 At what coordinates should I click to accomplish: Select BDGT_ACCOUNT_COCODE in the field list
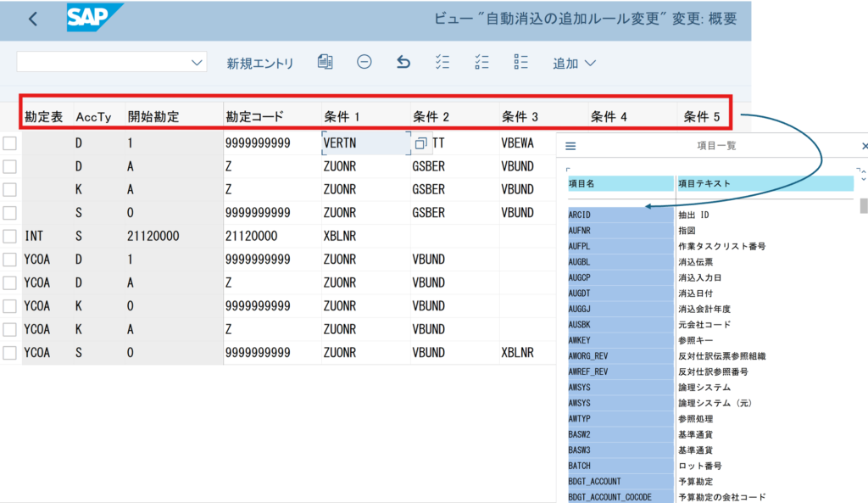tap(620, 497)
